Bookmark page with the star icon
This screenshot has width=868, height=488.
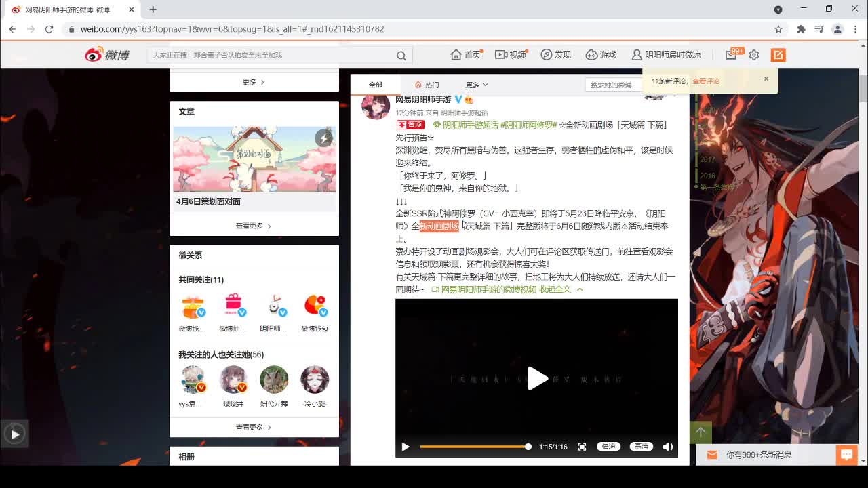pos(778,29)
